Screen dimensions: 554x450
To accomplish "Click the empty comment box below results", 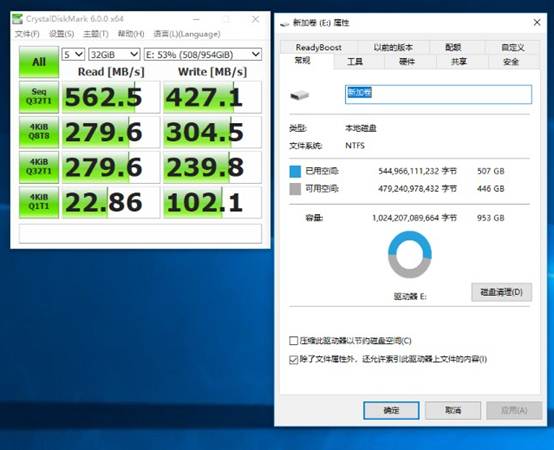I will 140,233.
